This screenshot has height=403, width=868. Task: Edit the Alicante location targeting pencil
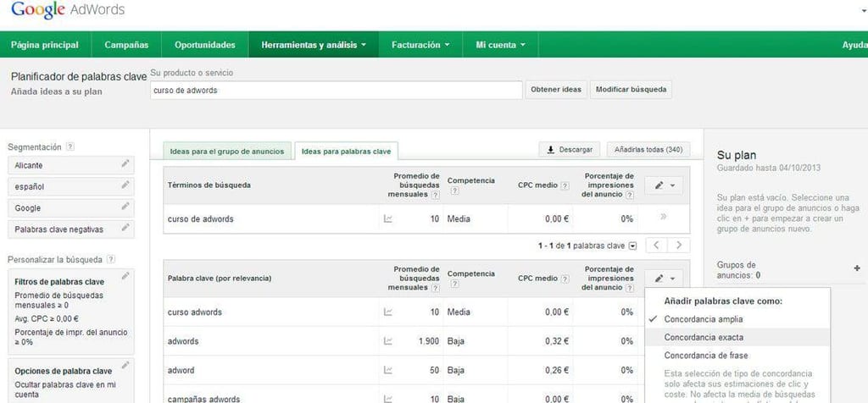[125, 164]
